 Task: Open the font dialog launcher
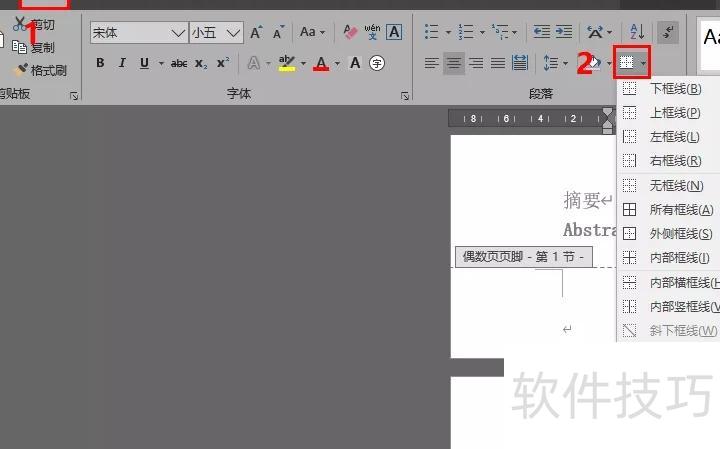click(405, 95)
